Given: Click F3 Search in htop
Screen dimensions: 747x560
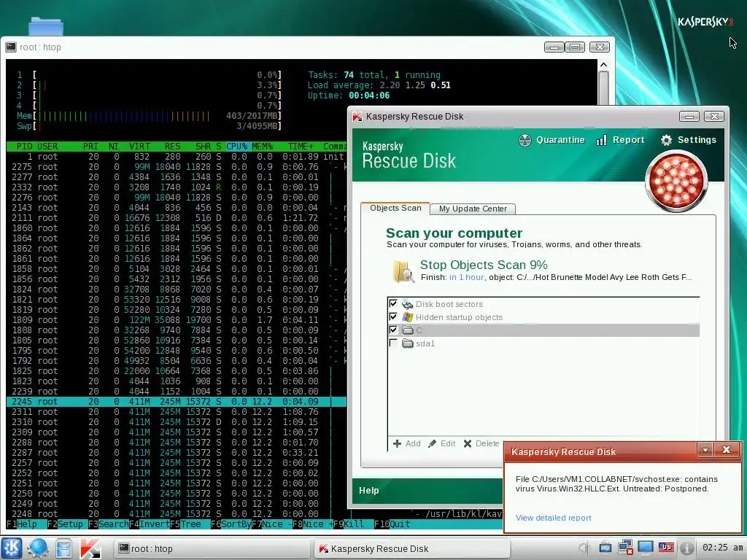Looking at the screenshot, I should [108, 524].
